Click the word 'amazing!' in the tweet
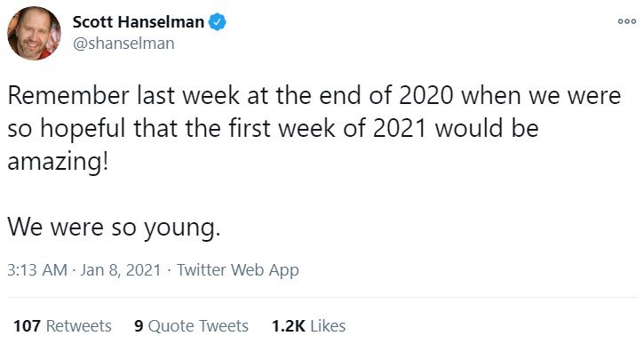 click(x=59, y=163)
